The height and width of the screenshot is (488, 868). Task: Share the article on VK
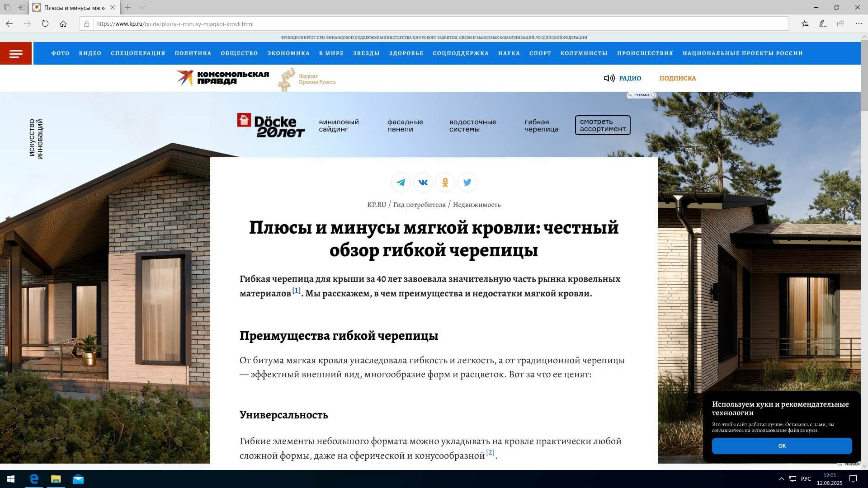pos(423,183)
